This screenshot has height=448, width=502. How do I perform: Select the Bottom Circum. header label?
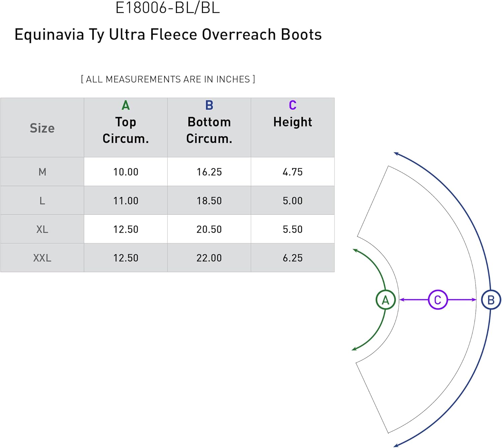coord(209,130)
